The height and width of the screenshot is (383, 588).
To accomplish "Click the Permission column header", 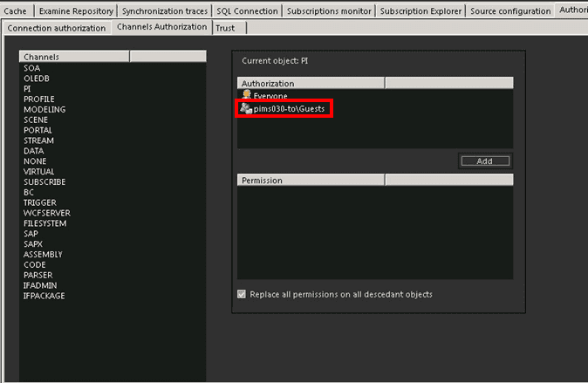I will [311, 180].
